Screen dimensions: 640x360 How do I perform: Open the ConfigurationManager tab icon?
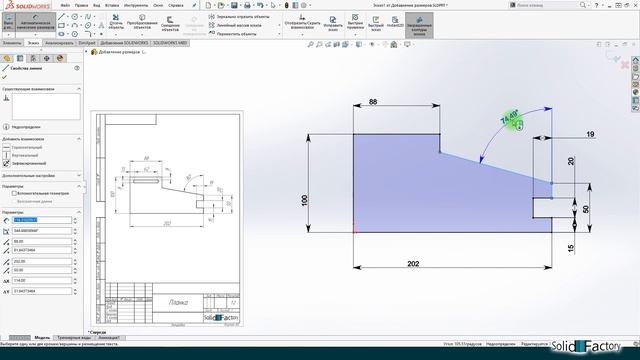coord(33,58)
